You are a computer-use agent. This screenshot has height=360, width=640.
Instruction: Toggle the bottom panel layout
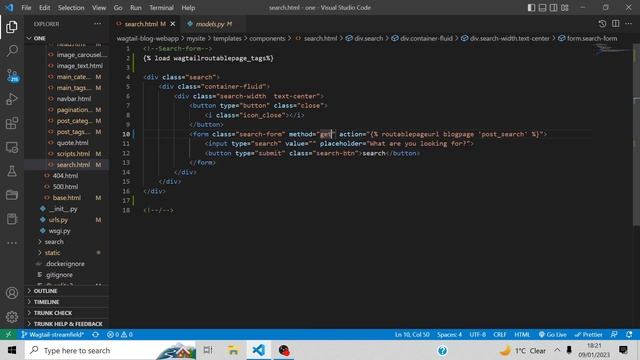[x=542, y=8]
